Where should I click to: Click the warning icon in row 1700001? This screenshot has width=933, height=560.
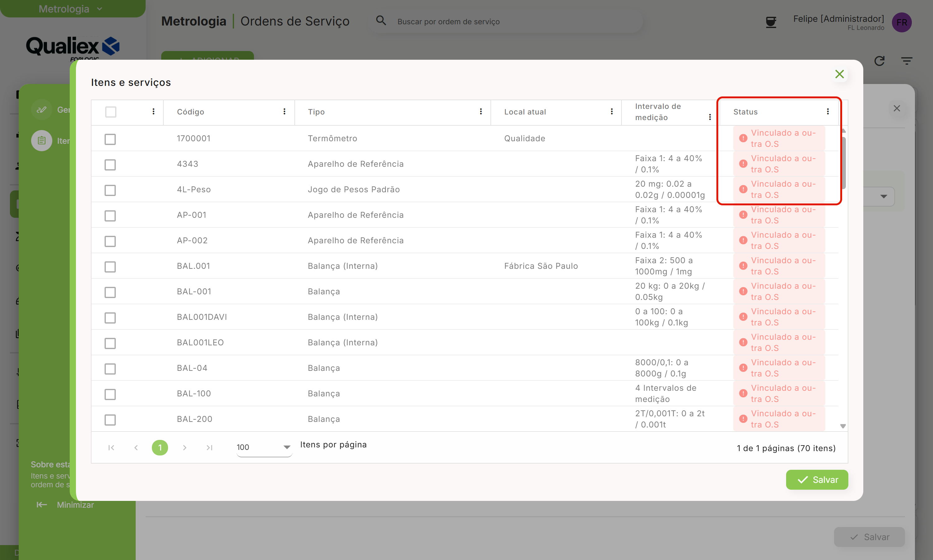coord(743,138)
